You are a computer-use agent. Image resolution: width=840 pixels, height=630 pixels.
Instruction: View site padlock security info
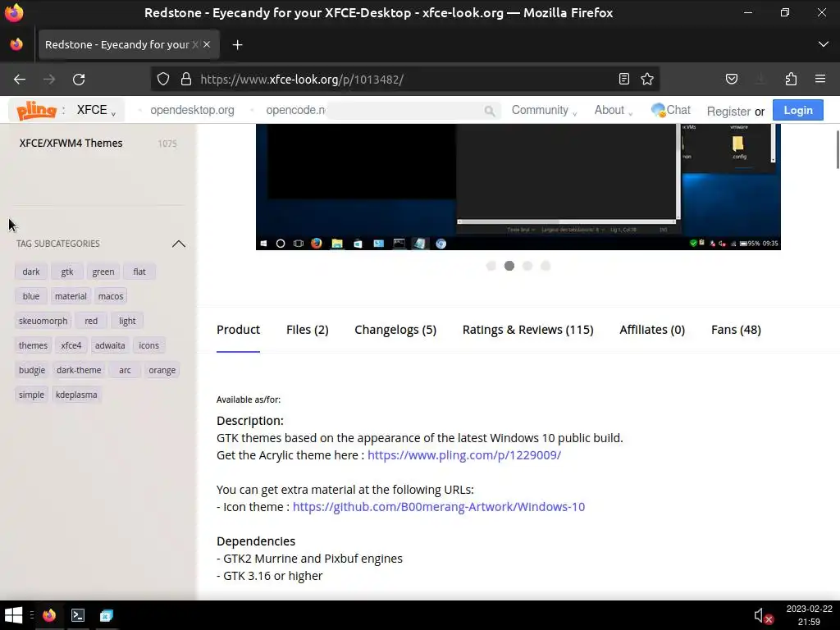click(x=186, y=80)
